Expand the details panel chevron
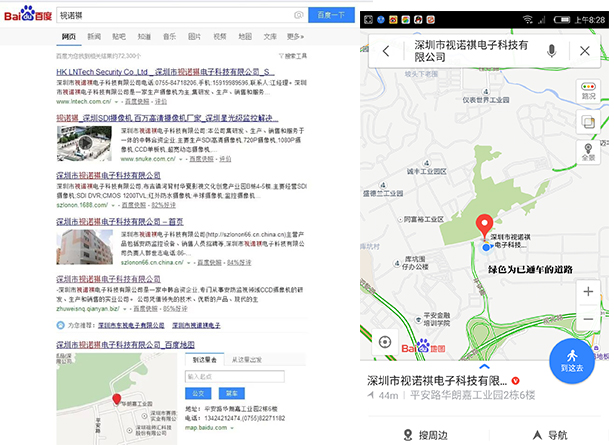 point(484,367)
